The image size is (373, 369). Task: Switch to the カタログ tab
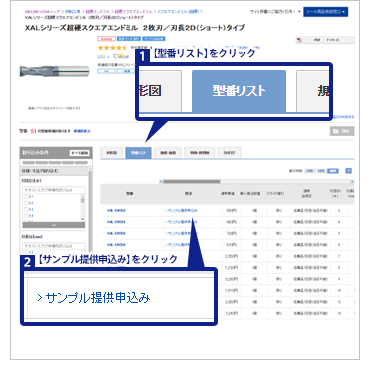coord(229,153)
